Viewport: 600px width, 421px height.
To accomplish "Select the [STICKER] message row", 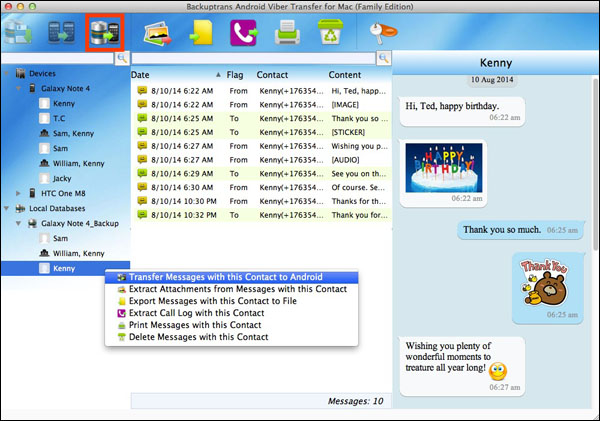I will 263,132.
